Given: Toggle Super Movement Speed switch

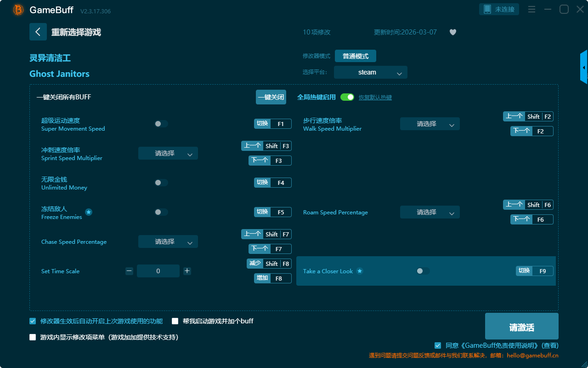Looking at the screenshot, I should point(161,124).
